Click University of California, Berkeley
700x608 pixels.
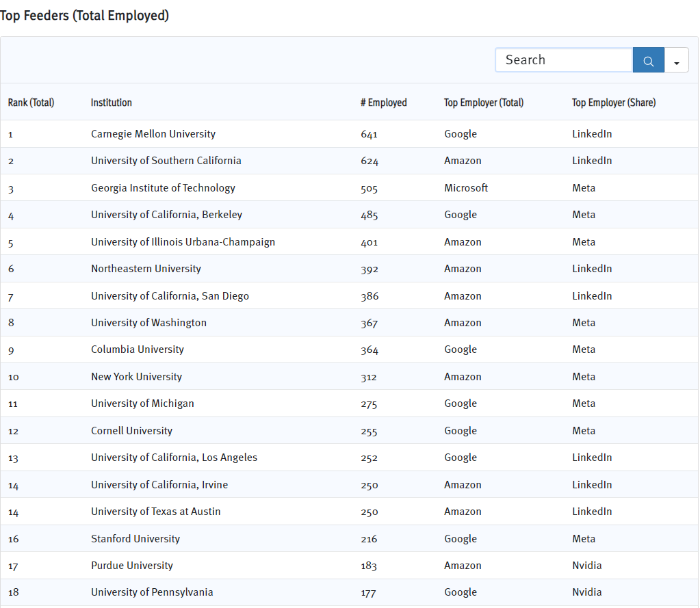click(166, 215)
